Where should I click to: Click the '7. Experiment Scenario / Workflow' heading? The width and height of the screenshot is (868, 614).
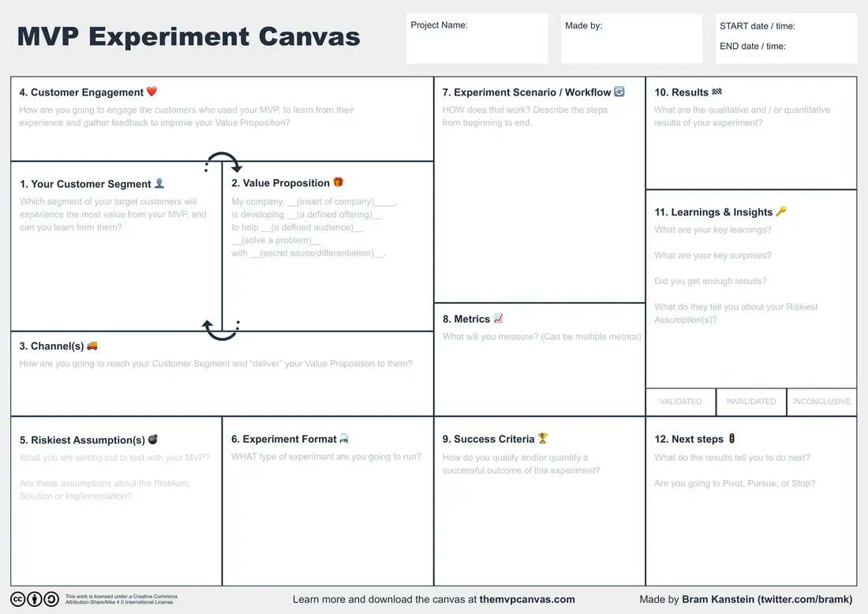[x=526, y=92]
